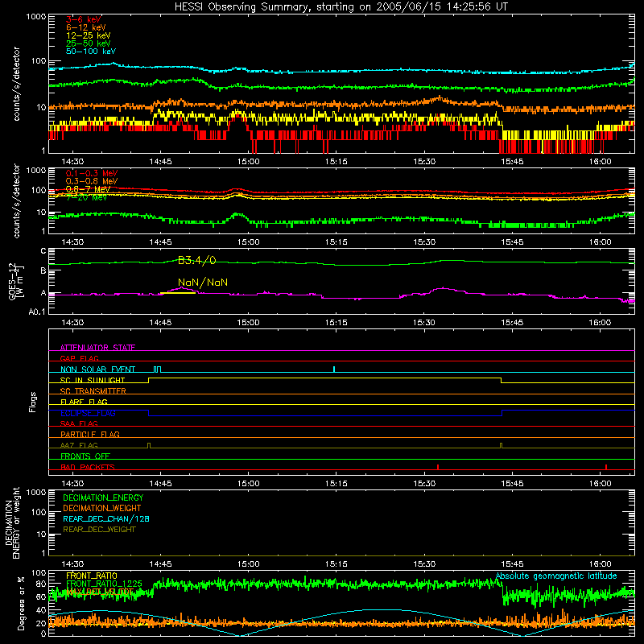
Task: Click the DECIMATION ENERGY or weight axis title
Action: tap(12, 522)
